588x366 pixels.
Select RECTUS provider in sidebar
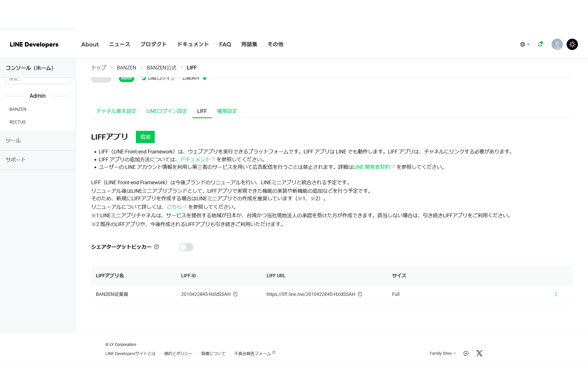click(x=18, y=122)
